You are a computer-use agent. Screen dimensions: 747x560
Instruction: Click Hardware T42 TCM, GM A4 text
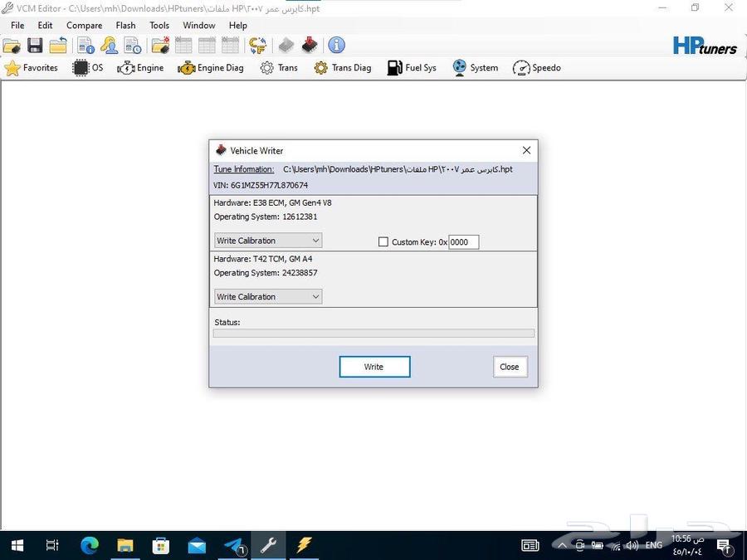[263, 259]
